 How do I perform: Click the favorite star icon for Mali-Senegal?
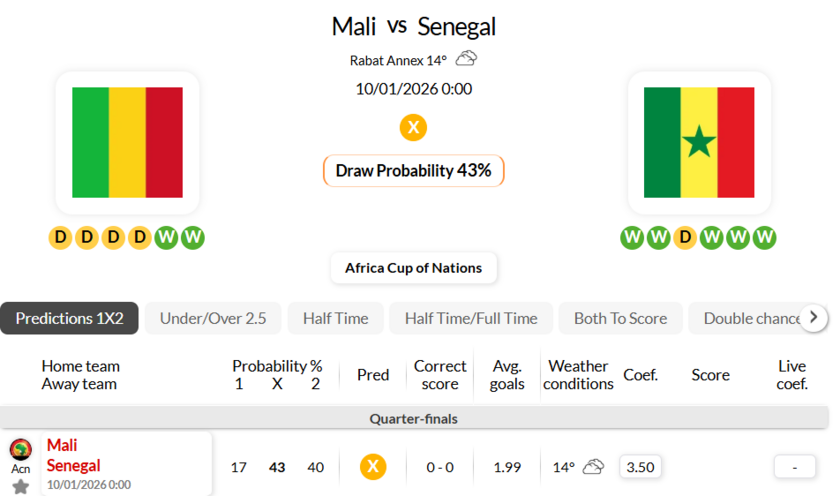(21, 486)
